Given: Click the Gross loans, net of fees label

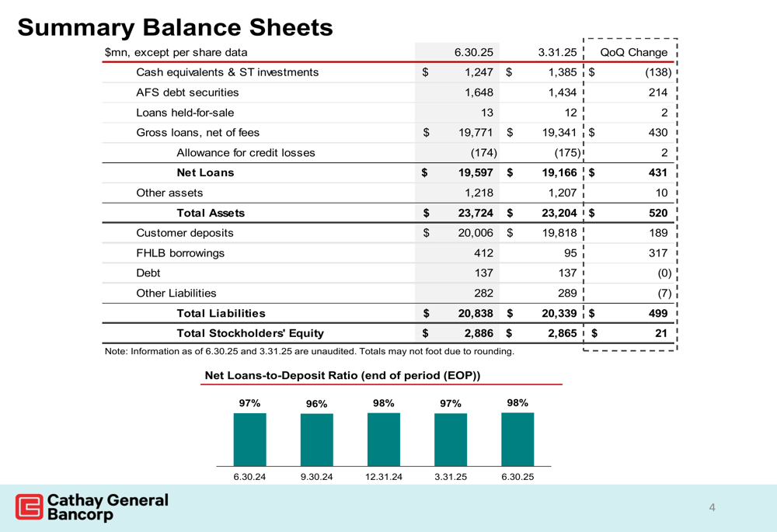Looking at the screenshot, I should tap(197, 133).
